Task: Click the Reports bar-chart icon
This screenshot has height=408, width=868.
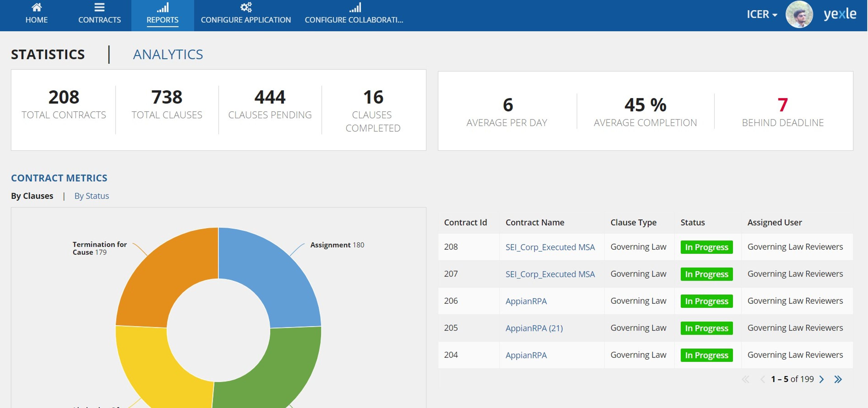Action: point(163,7)
